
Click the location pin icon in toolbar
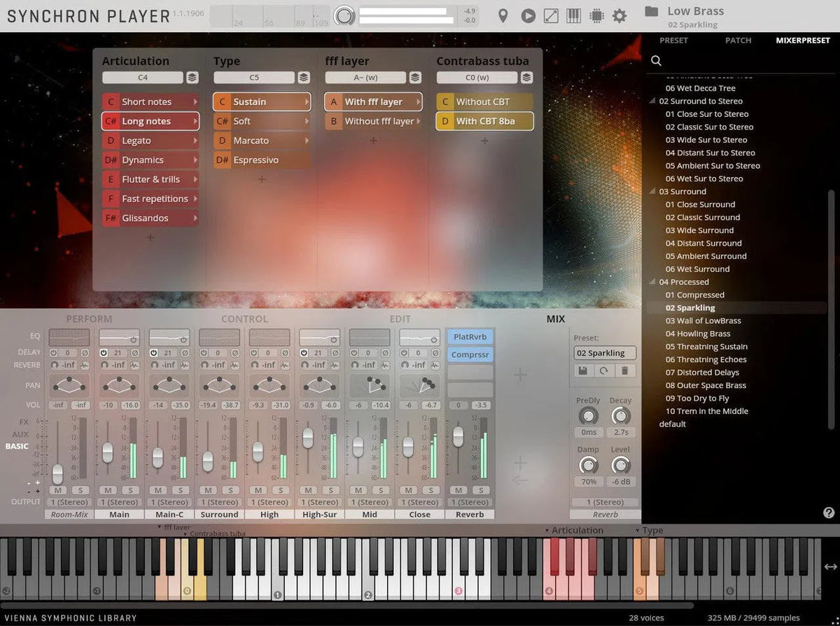[x=503, y=15]
